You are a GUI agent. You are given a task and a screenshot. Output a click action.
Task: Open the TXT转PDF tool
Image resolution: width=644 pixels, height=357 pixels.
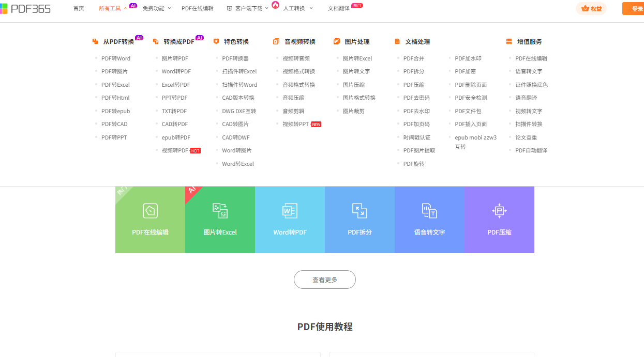click(x=174, y=111)
